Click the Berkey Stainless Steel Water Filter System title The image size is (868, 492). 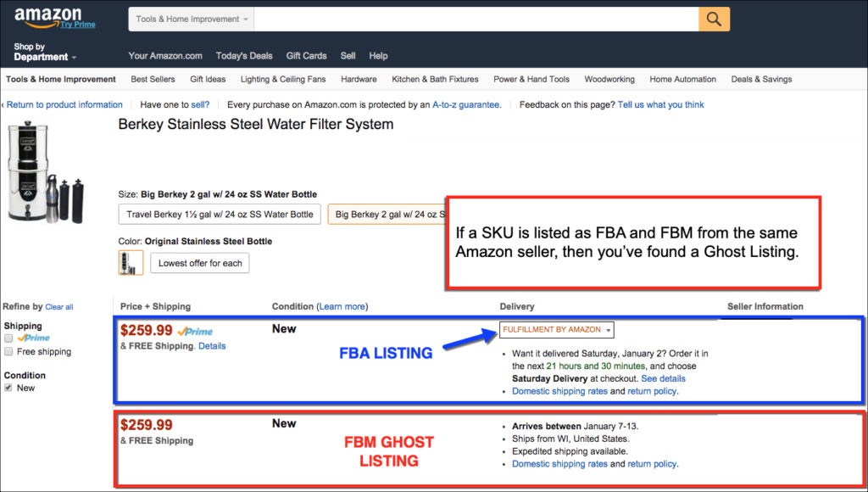coord(256,124)
